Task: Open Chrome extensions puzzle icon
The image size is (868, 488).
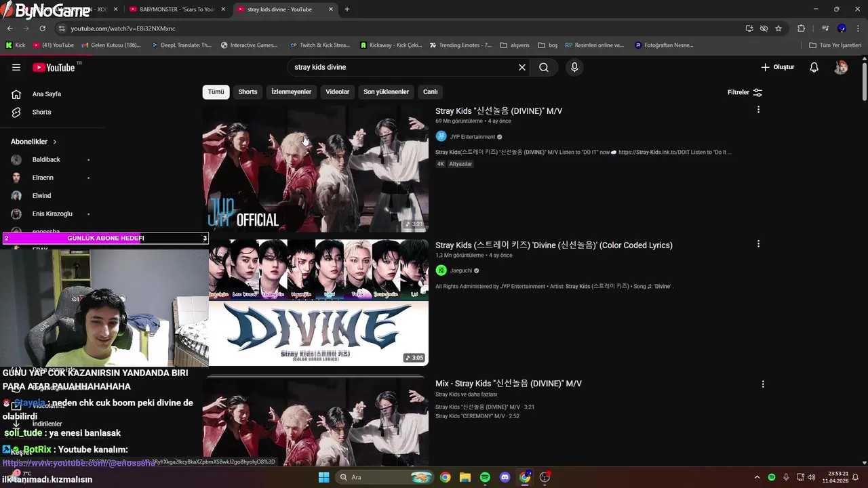Action: point(802,28)
